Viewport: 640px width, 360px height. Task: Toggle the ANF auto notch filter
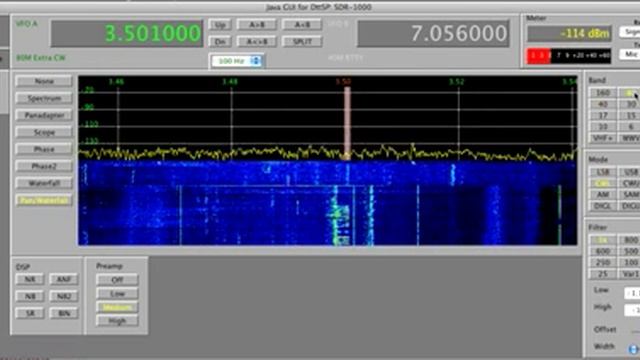click(x=64, y=279)
